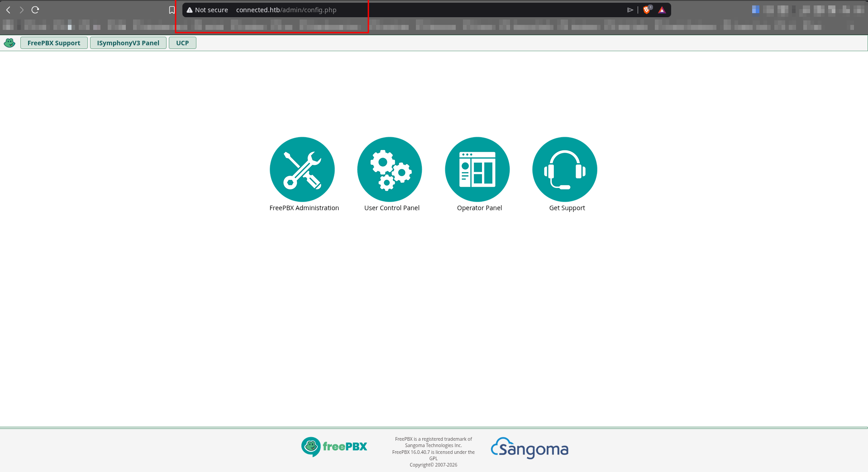Click the send/share arrow icon in address bar
This screenshot has height=472, width=868.
tap(630, 10)
